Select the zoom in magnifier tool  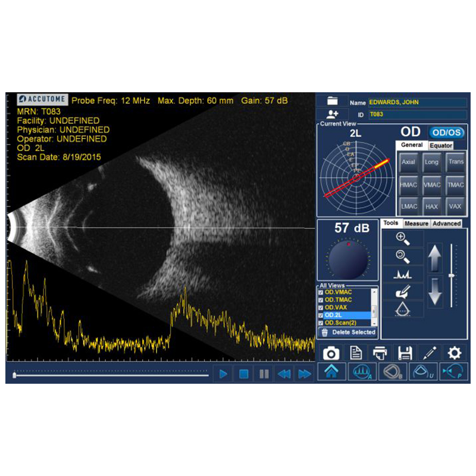[403, 239]
